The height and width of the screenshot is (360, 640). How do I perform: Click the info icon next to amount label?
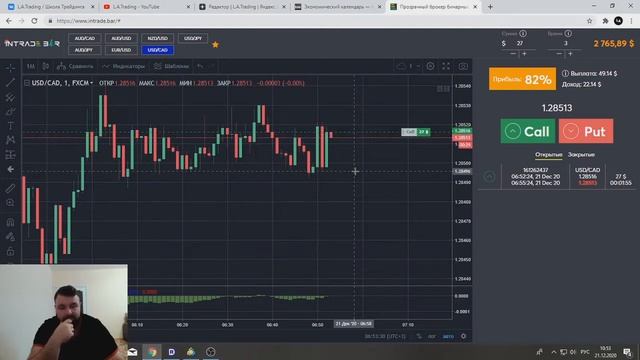pos(523,33)
